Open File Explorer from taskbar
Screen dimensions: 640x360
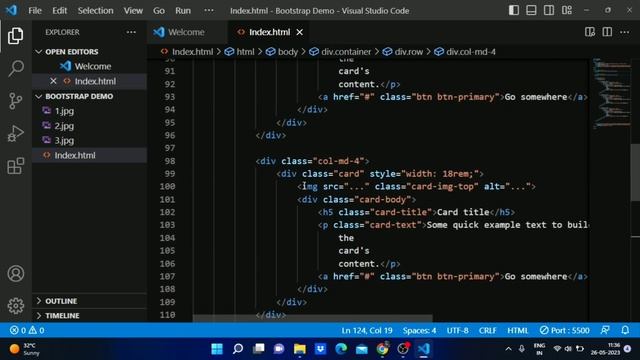[x=300, y=349]
